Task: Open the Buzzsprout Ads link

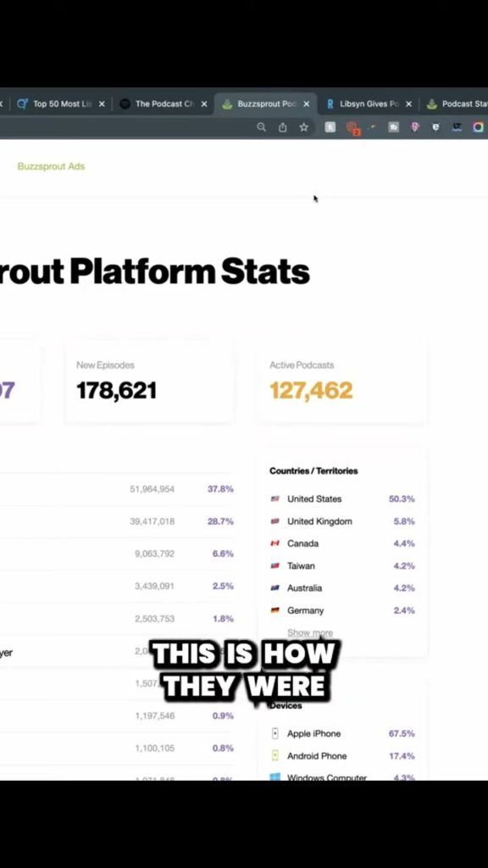Action: tap(51, 166)
